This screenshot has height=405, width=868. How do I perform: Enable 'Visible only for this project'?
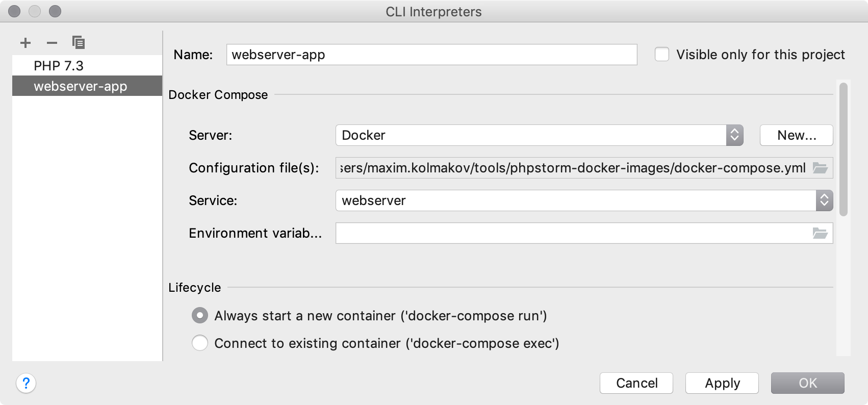point(661,54)
